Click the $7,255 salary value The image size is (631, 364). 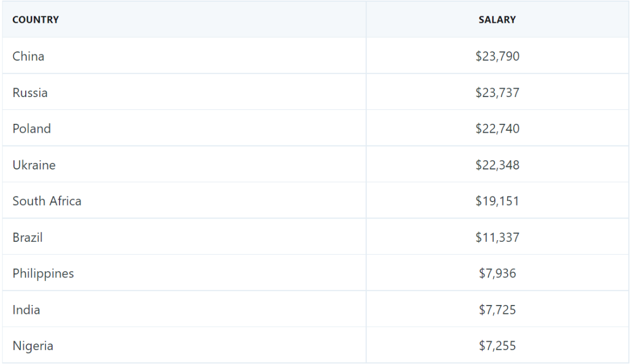pos(497,346)
